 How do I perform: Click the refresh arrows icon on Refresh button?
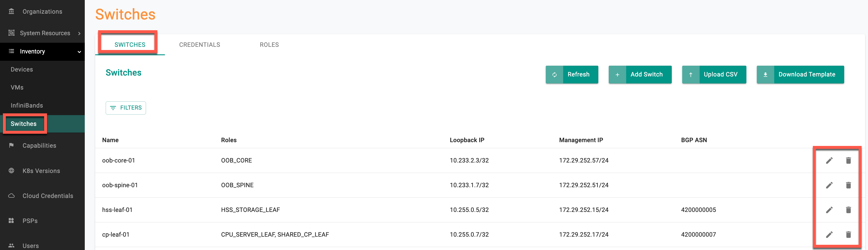pyautogui.click(x=554, y=74)
